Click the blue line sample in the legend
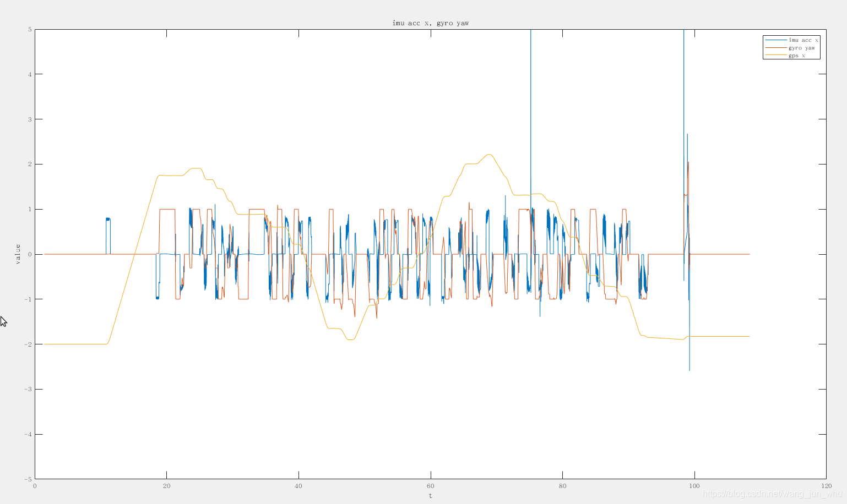This screenshot has height=504, width=847. (x=776, y=40)
